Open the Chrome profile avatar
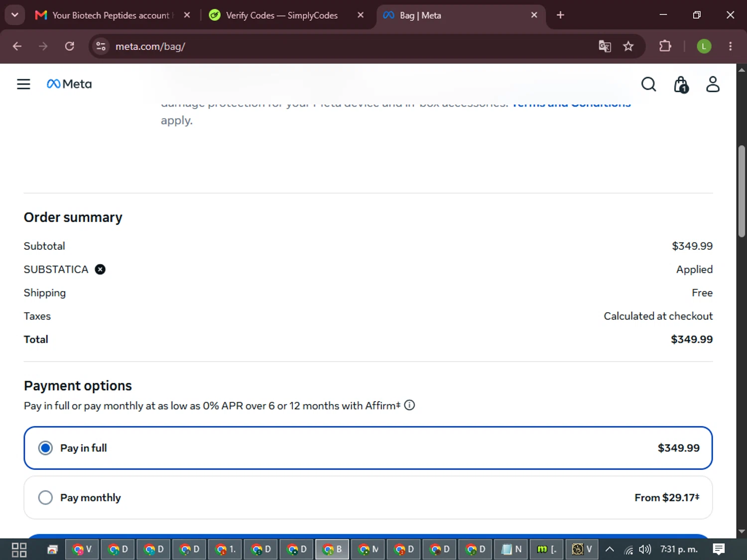 click(x=704, y=46)
